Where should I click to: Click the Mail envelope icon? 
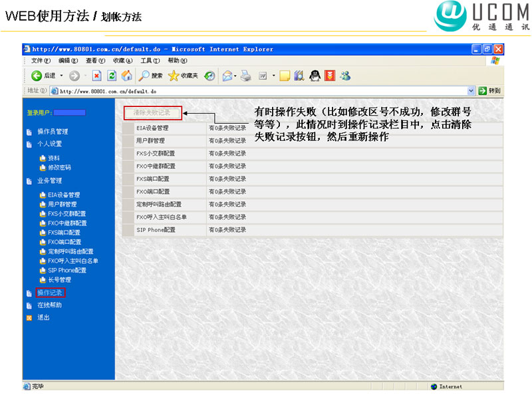[227, 76]
